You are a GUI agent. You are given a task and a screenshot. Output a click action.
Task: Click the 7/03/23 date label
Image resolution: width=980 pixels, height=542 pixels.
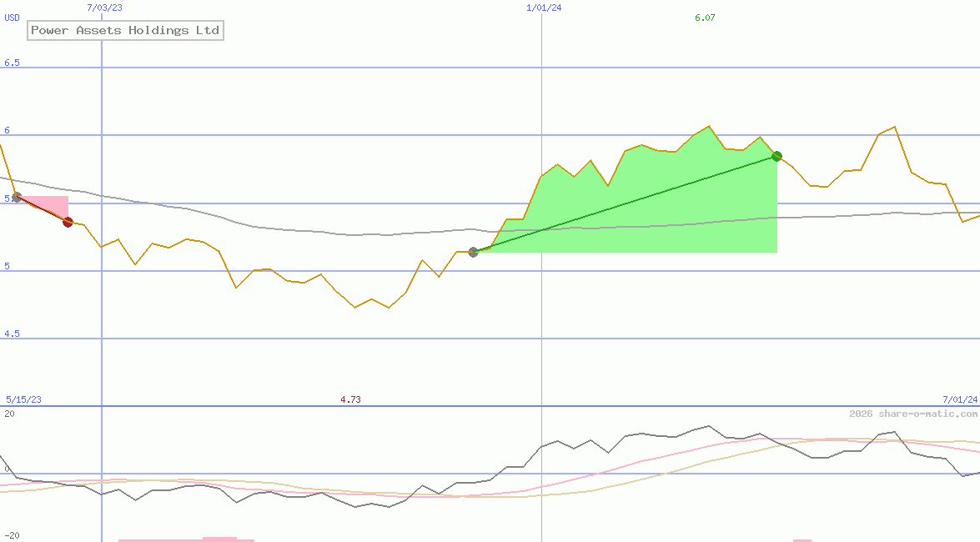pyautogui.click(x=105, y=8)
